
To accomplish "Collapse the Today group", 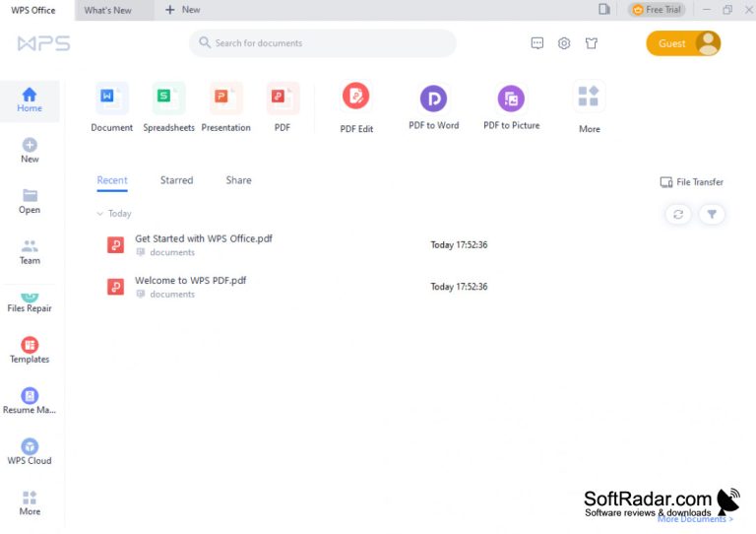I will [x=99, y=213].
